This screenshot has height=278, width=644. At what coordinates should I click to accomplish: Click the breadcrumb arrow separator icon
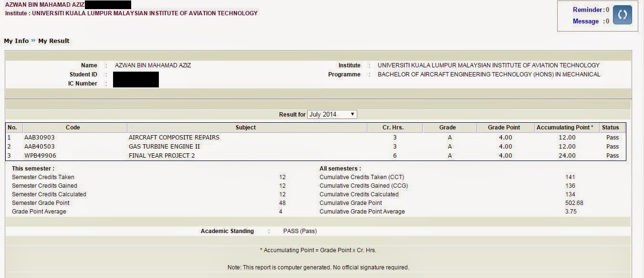tap(33, 41)
